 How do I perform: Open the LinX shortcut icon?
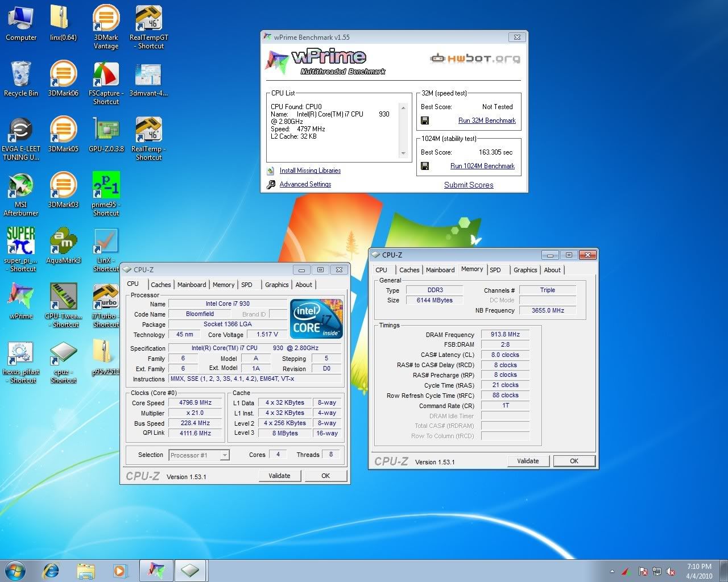(106, 250)
